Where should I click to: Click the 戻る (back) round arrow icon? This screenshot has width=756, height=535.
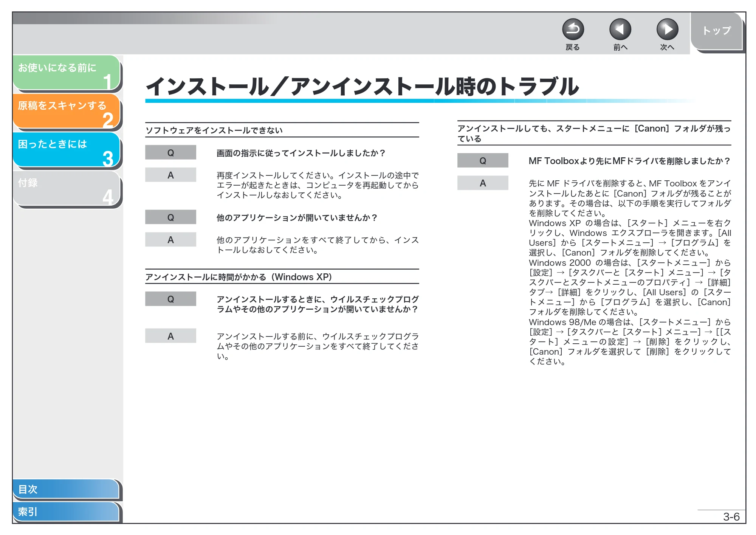pyautogui.click(x=573, y=29)
